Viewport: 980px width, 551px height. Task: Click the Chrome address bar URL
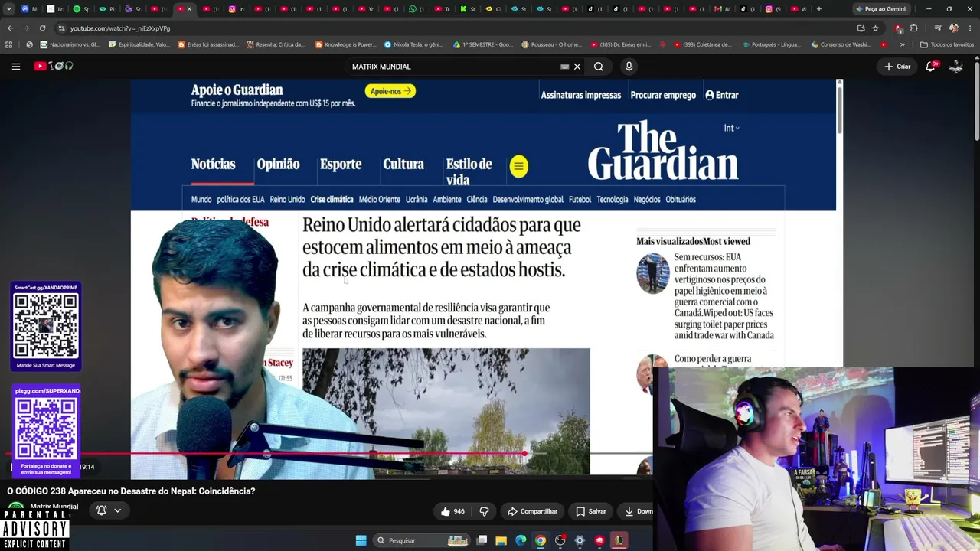(120, 28)
